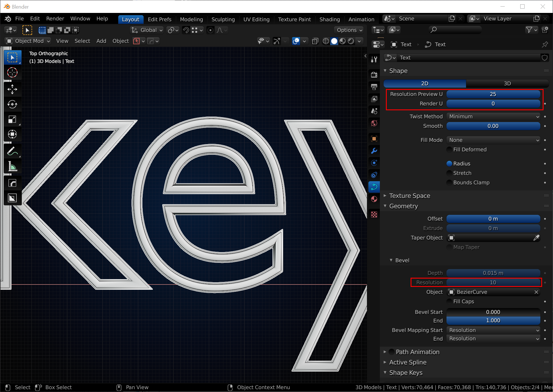
Task: Adjust the Bevel End slider
Action: 493,320
